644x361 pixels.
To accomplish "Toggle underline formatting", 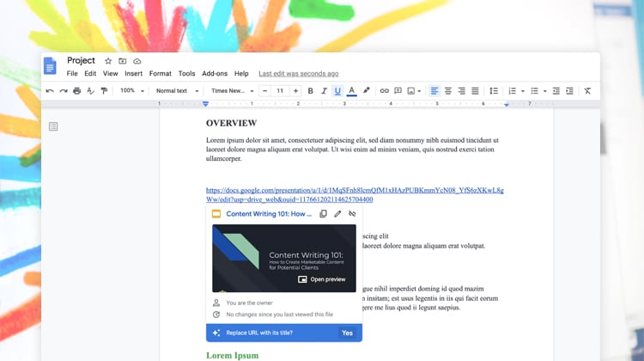I will tap(337, 91).
